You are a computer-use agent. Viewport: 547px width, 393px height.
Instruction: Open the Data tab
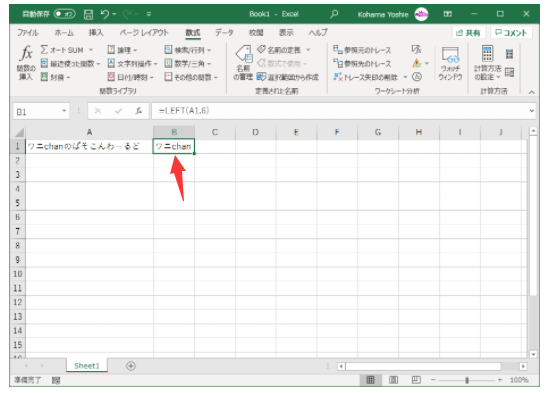coord(224,33)
